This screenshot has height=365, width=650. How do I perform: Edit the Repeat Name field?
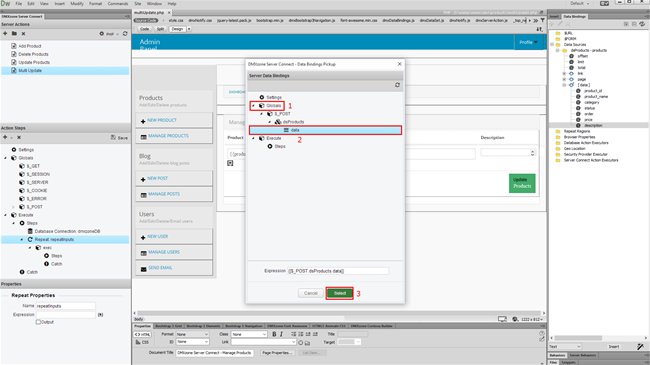coord(65,306)
